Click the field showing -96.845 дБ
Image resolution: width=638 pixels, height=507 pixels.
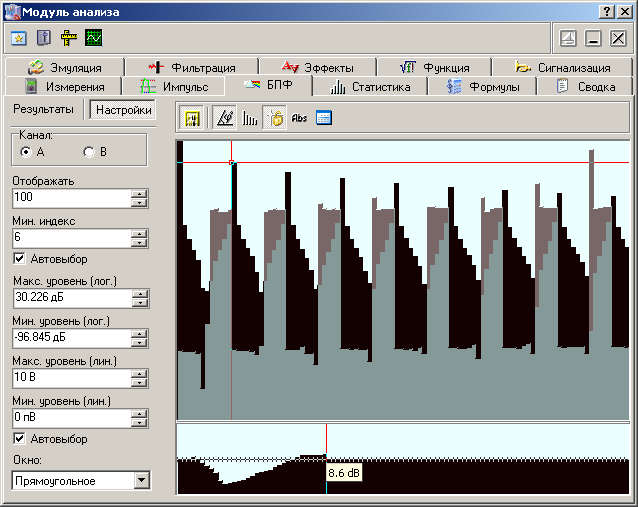click(72, 338)
